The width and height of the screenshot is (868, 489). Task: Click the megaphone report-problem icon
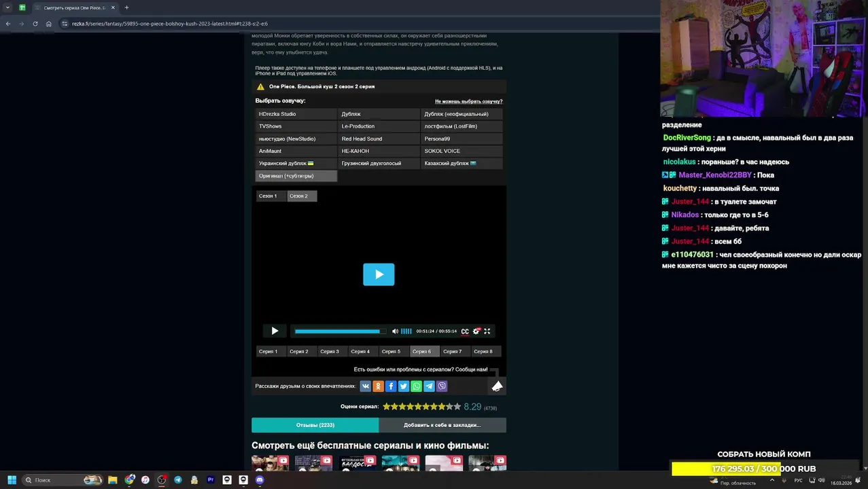coord(497,386)
